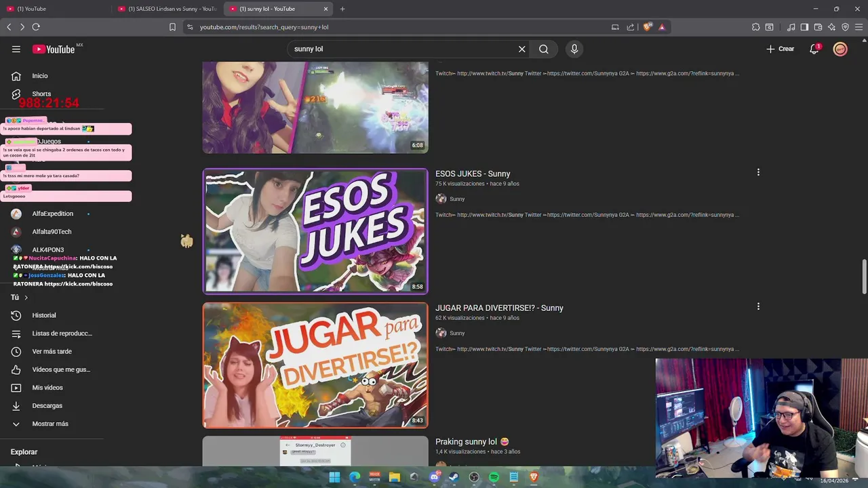Switch to SALSEO Lindsan vs Sunny tab
The height and width of the screenshot is (488, 868).
(x=167, y=9)
